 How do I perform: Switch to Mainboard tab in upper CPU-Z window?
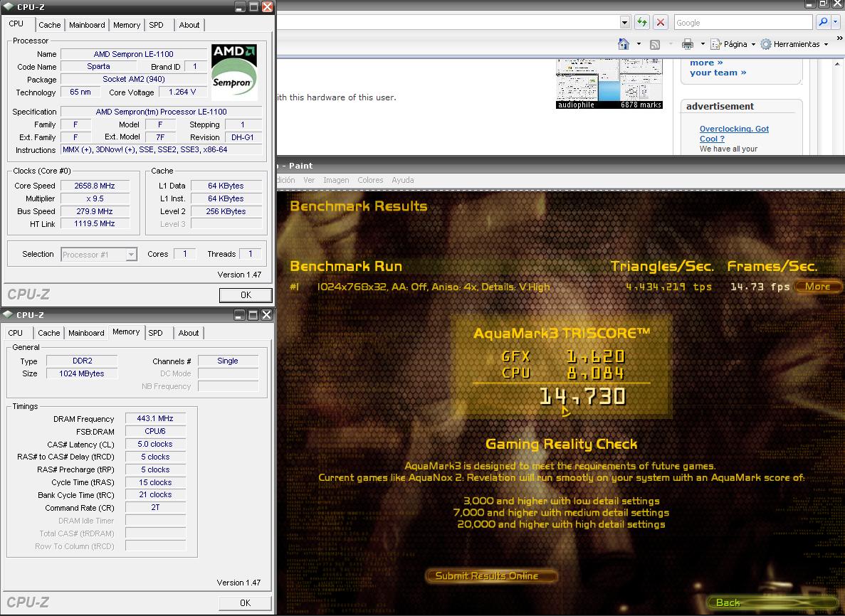[87, 25]
